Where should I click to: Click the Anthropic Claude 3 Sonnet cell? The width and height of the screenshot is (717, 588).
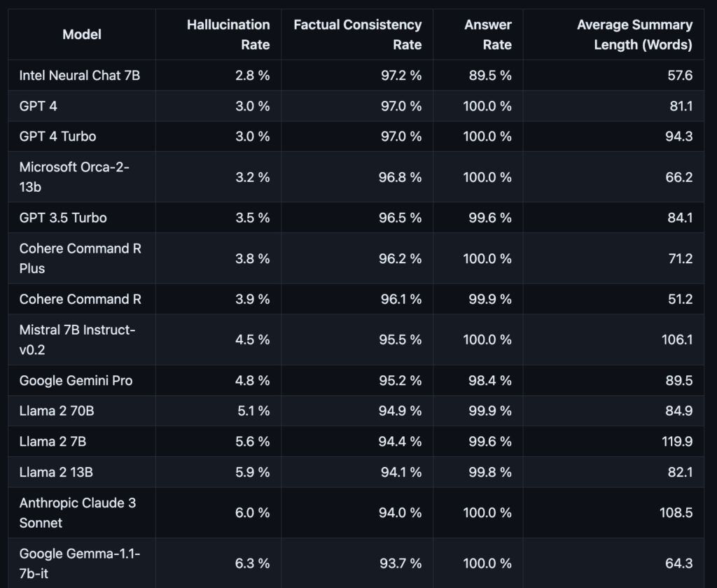(x=78, y=512)
